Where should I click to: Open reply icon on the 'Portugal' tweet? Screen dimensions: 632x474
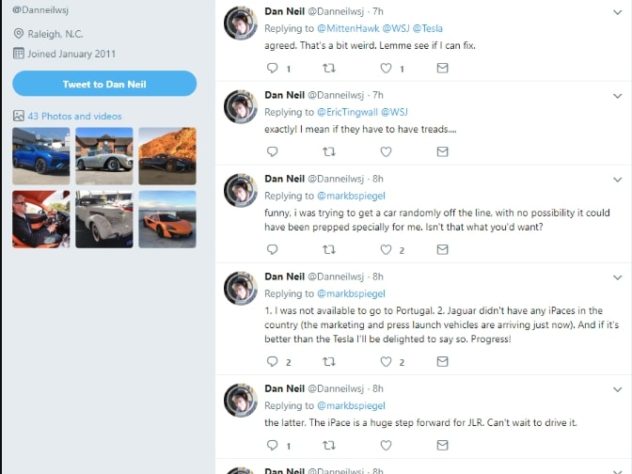coord(273,362)
